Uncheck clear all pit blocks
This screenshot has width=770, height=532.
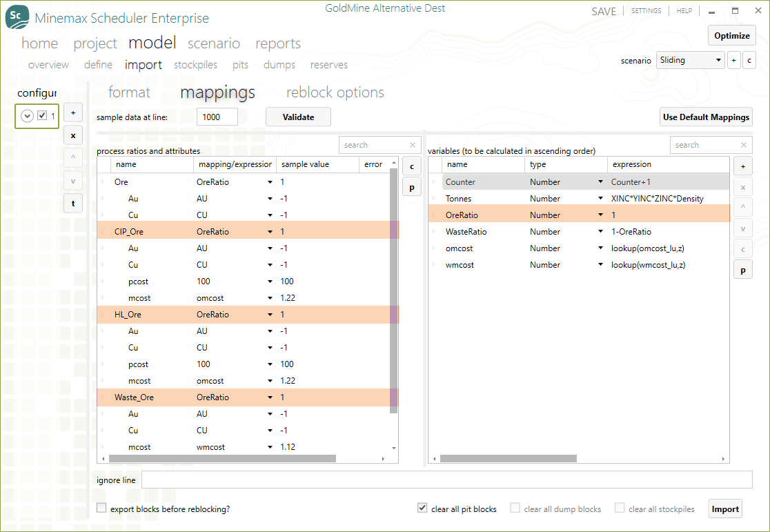pos(422,508)
